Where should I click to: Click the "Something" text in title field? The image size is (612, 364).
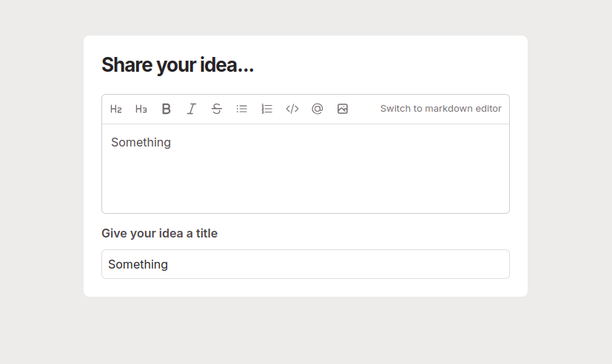pos(138,264)
